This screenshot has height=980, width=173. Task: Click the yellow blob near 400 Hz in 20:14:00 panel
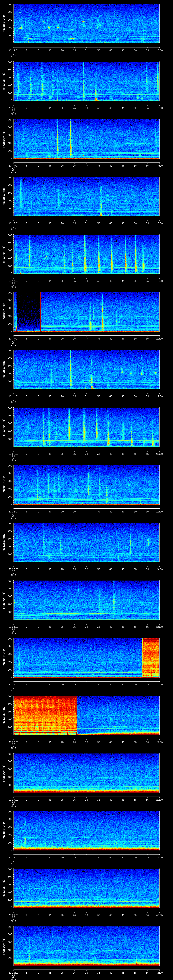point(21,28)
